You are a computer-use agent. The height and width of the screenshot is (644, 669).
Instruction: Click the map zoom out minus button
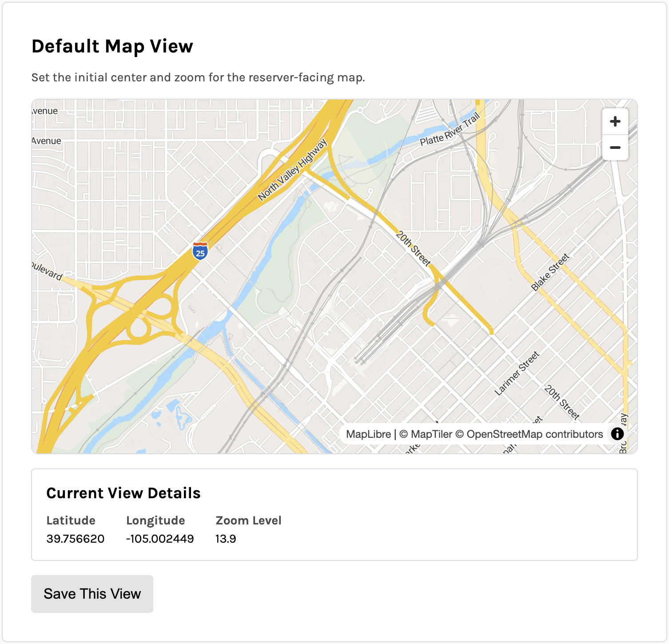point(615,148)
